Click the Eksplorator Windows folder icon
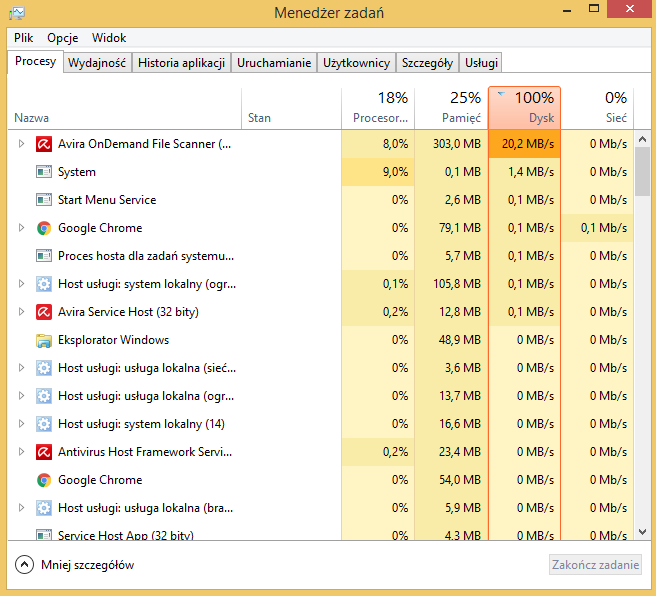 [44, 340]
